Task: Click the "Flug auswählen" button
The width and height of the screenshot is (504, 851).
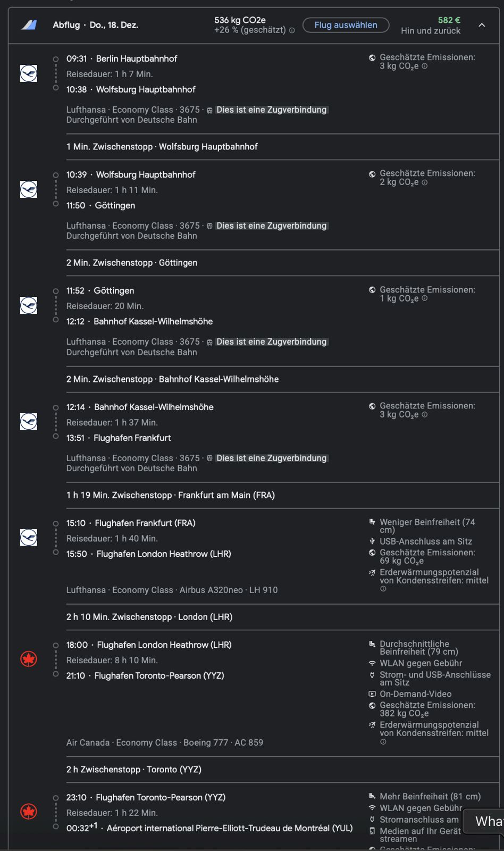Action: [x=346, y=25]
